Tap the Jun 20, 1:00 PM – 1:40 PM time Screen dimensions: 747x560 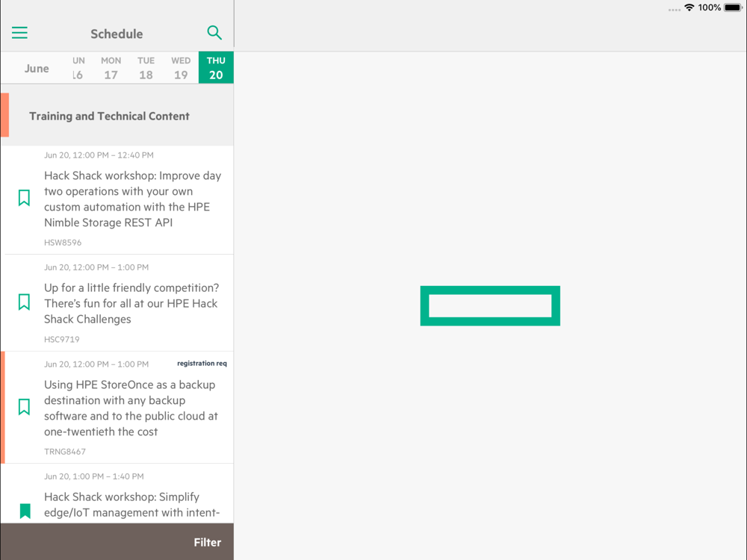[94, 476]
